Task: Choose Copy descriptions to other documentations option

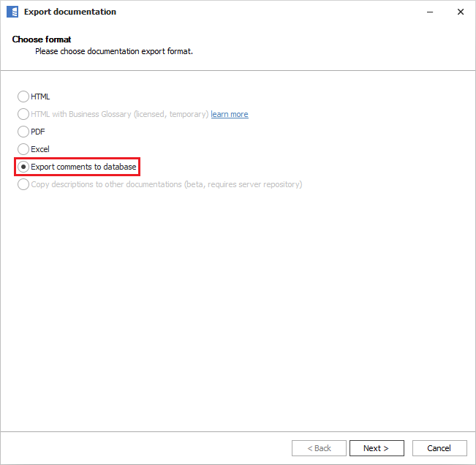Action: tap(23, 184)
